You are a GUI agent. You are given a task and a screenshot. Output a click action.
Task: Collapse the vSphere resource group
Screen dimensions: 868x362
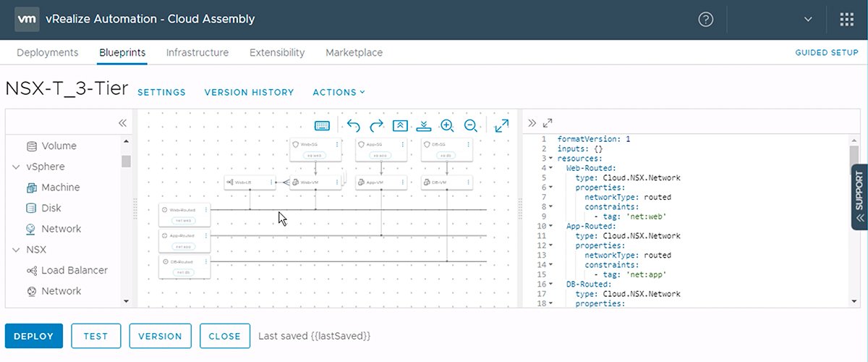click(17, 167)
